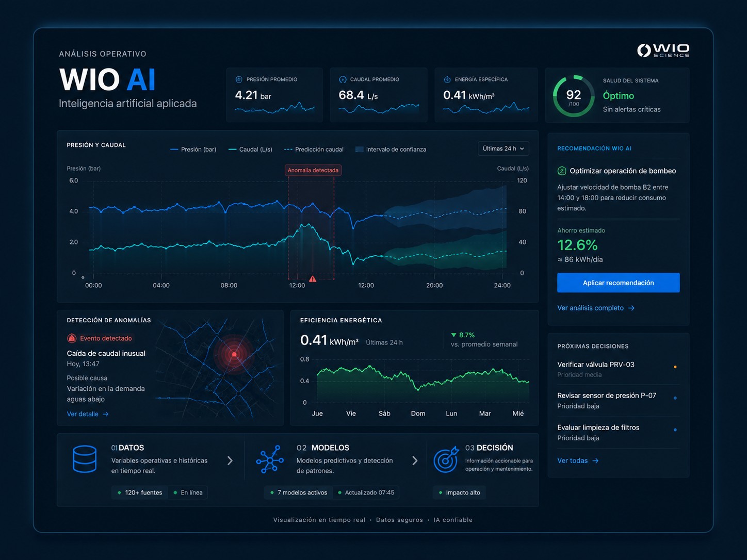Click the arrow beside Ver análisis completo
This screenshot has width=747, height=560.
[x=631, y=308]
